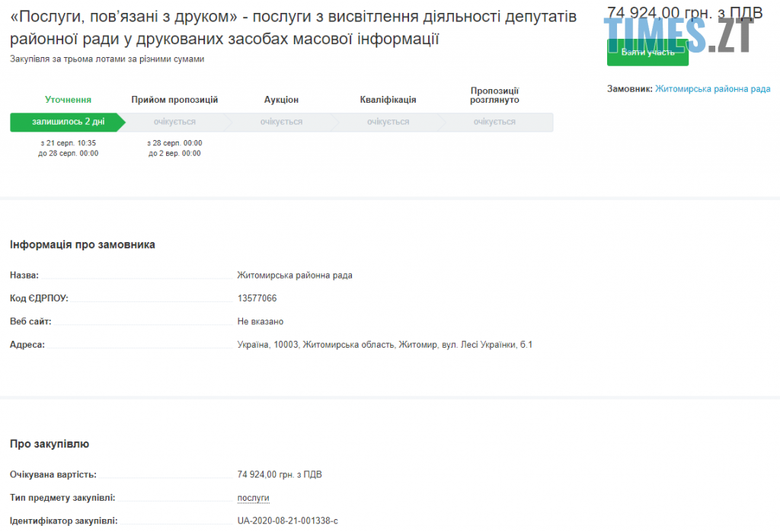Click the 'очікується' segment under Пропозиції розглянуто
The height and width of the screenshot is (532, 780).
(494, 122)
